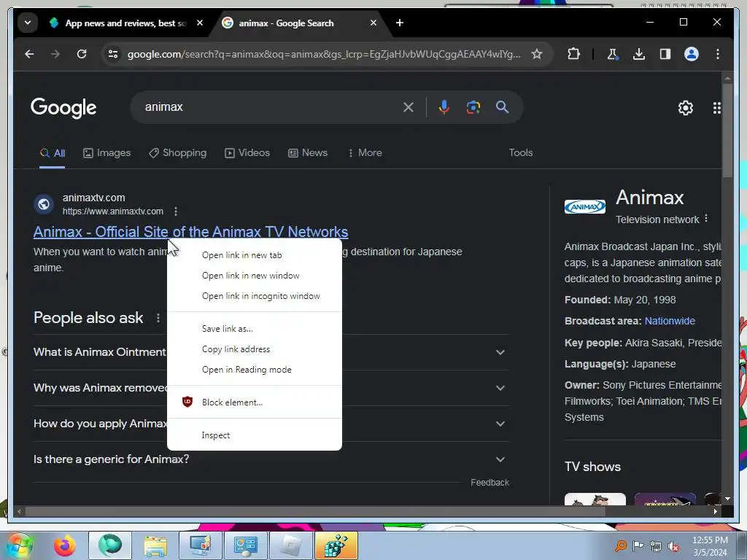Switch to Images results

point(107,153)
